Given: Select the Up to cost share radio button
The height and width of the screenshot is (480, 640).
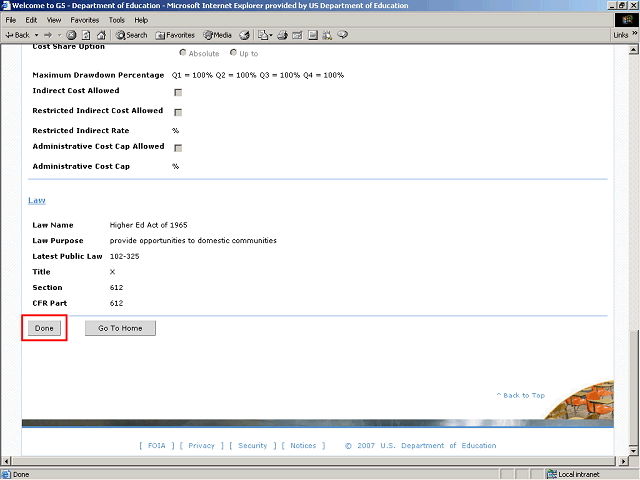Looking at the screenshot, I should pyautogui.click(x=233, y=53).
